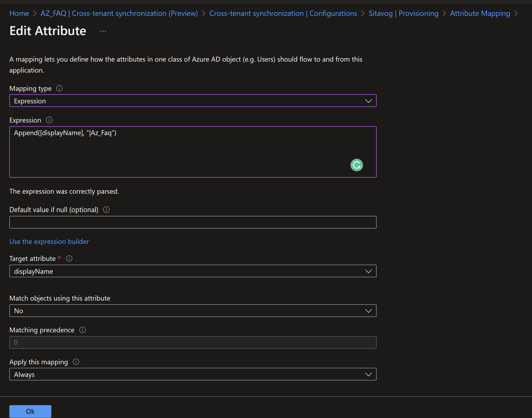Expand the Target attribute displayName dropdown
The width and height of the screenshot is (532, 418).
pyautogui.click(x=193, y=271)
